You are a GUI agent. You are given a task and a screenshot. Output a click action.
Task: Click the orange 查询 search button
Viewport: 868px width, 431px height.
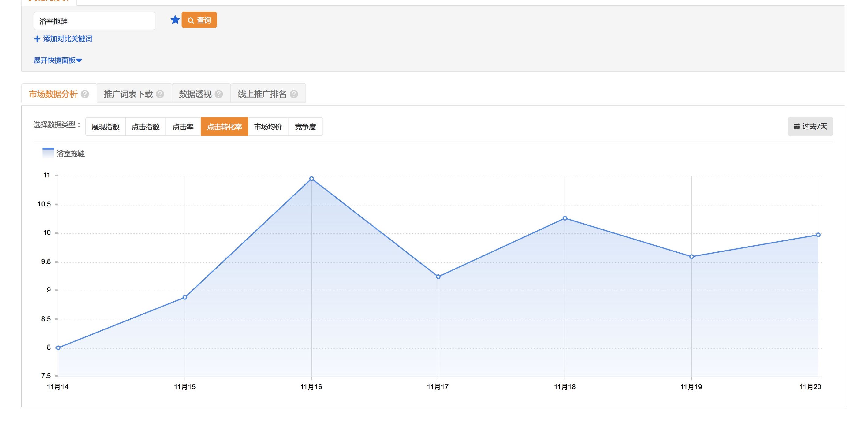199,20
